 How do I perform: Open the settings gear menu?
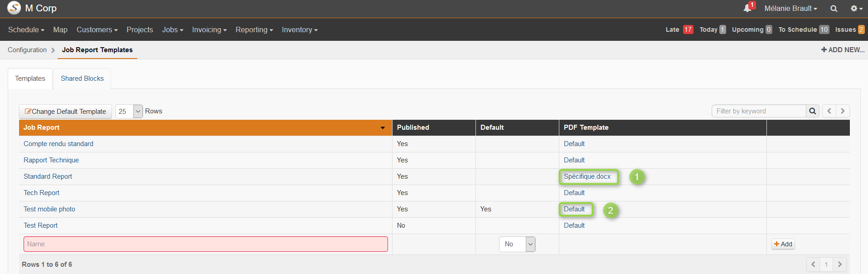(856, 9)
